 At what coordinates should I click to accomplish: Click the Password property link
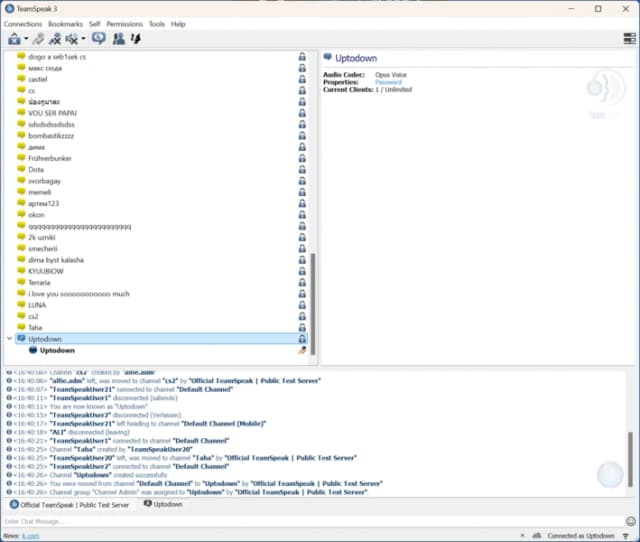pos(388,82)
